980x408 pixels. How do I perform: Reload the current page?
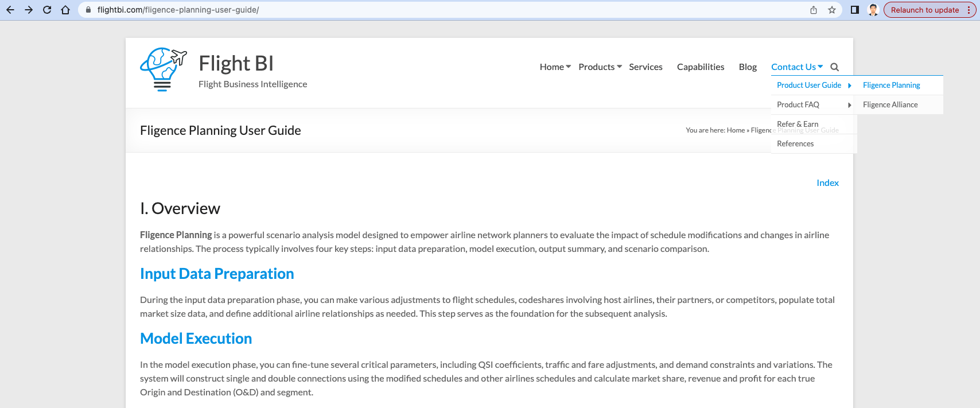click(x=47, y=10)
